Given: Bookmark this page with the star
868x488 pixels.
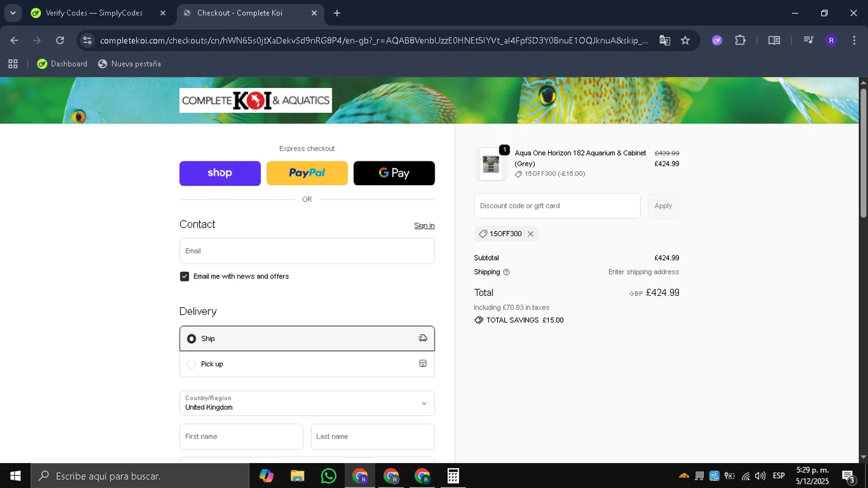Looking at the screenshot, I should click(686, 41).
